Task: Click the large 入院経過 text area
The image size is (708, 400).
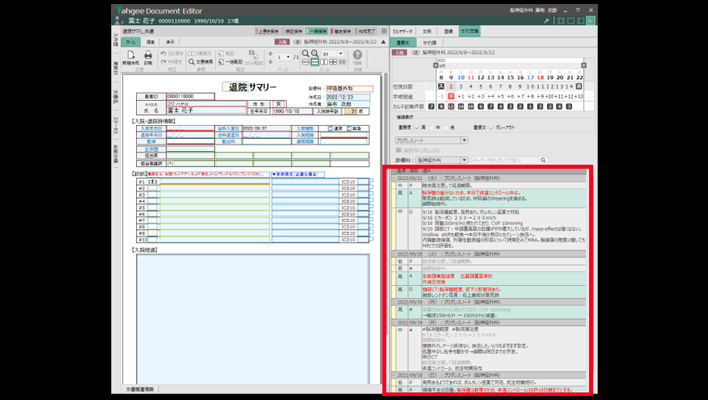Action: tap(253, 319)
